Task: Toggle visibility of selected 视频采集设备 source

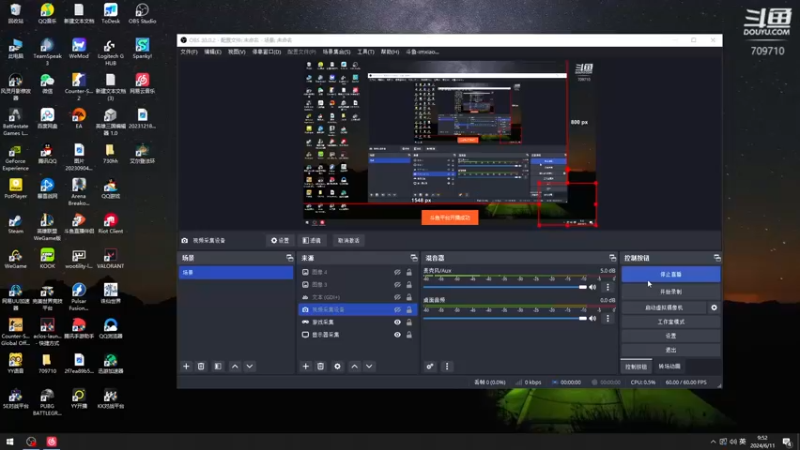Action: coord(397,310)
